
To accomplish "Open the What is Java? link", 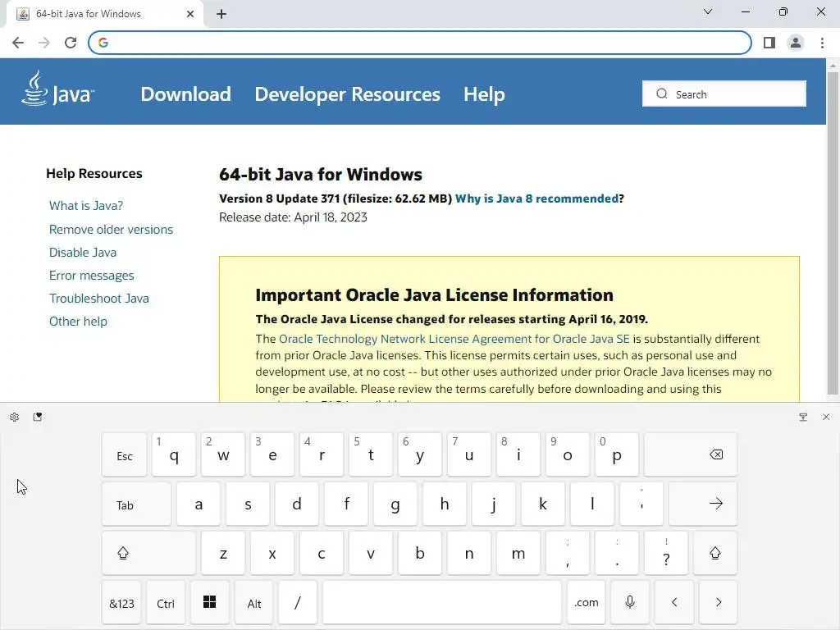I will [x=86, y=206].
